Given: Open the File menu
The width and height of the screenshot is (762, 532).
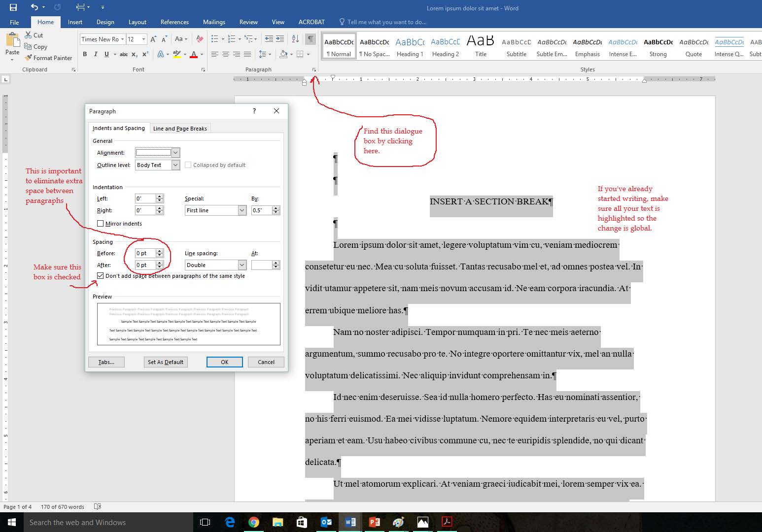Looking at the screenshot, I should click(x=14, y=22).
